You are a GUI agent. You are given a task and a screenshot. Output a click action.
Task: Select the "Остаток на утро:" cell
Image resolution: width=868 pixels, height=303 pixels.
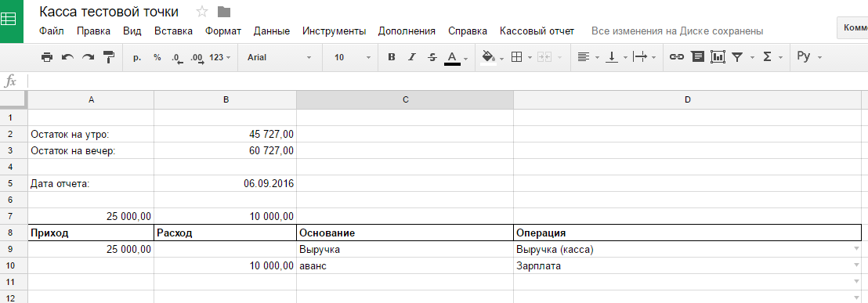coord(91,134)
